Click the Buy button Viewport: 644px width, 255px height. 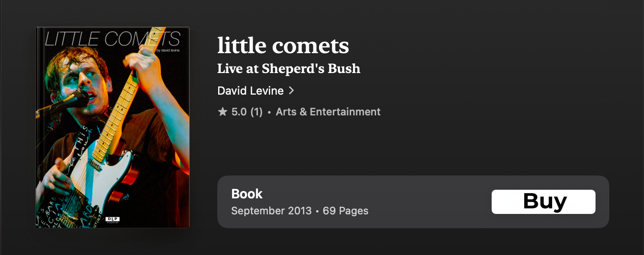coord(543,201)
